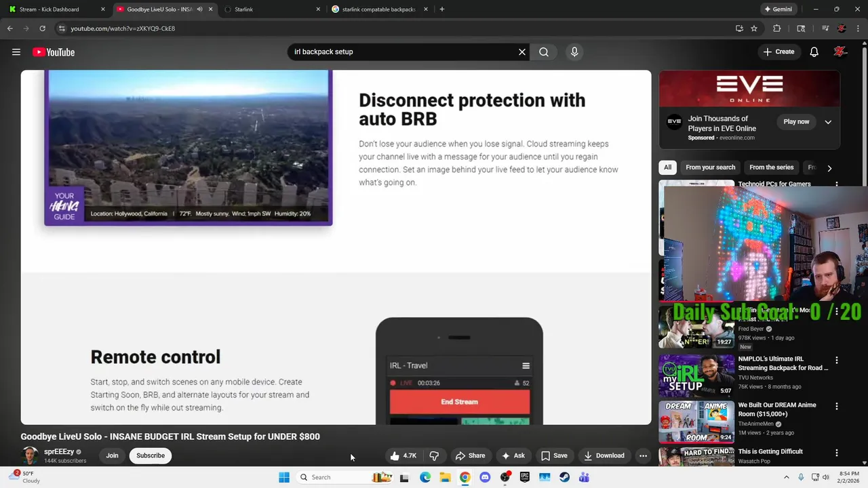Open Chrome profile avatar in toolbar

[x=842, y=28]
